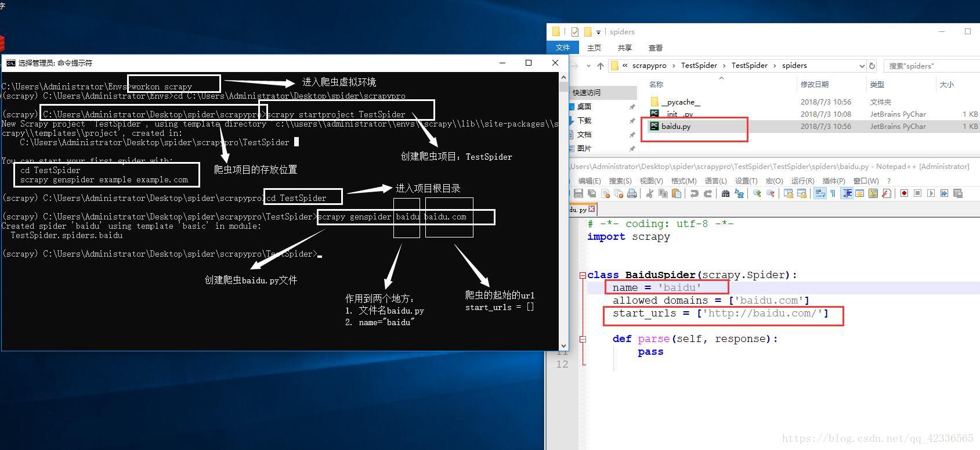This screenshot has height=450, width=980.
Task: Click Explorer refresh button
Action: pos(871,66)
